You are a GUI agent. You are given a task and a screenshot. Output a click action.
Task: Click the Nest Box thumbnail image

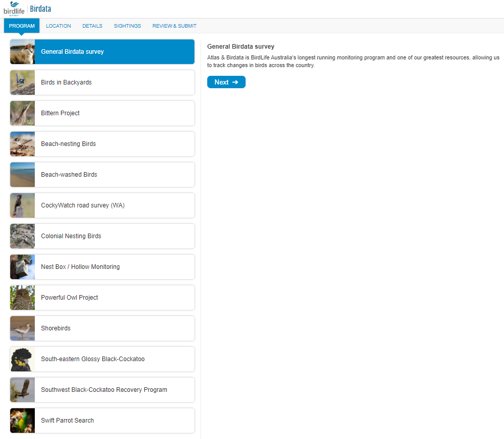coord(23,267)
